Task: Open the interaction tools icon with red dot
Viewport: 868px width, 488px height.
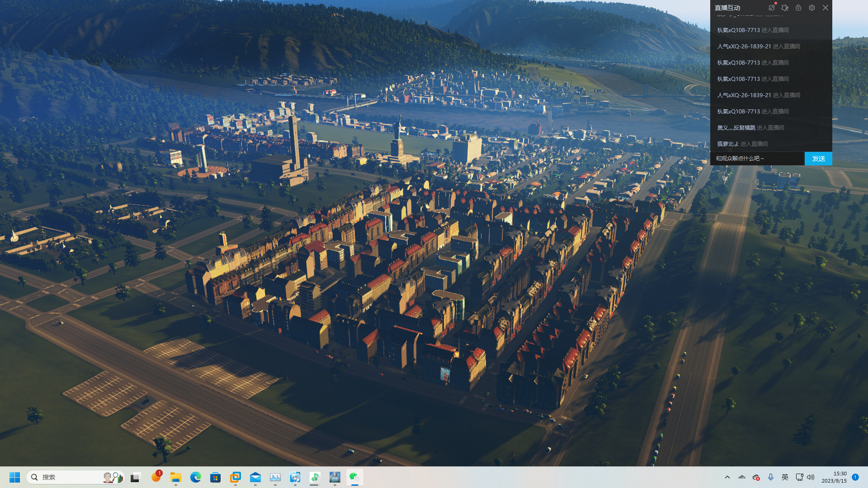Action: 772,8
